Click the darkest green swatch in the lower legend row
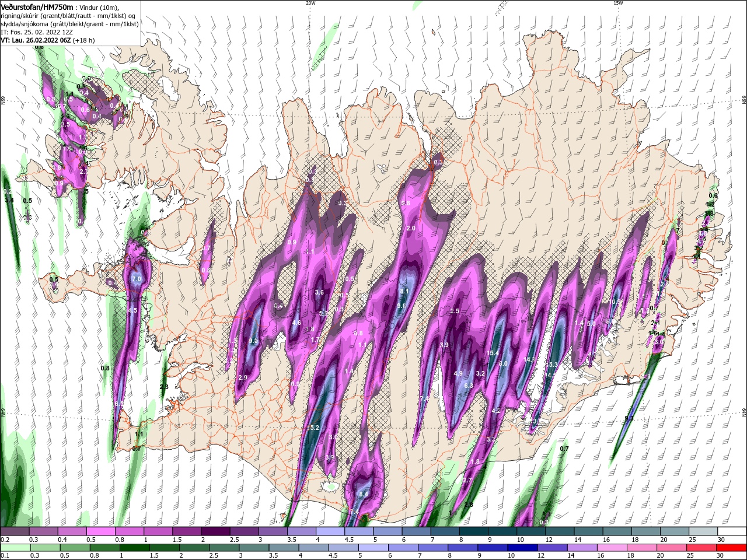The width and height of the screenshot is (747, 560). tap(134, 547)
